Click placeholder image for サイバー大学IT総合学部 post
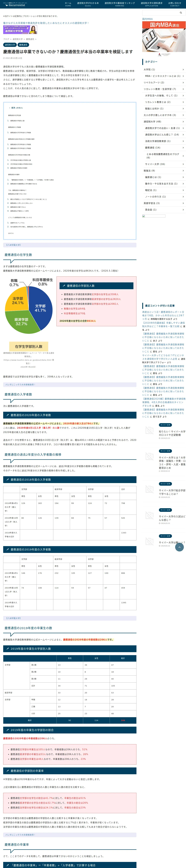Viewport: 186px width, 868px height. (149, 489)
